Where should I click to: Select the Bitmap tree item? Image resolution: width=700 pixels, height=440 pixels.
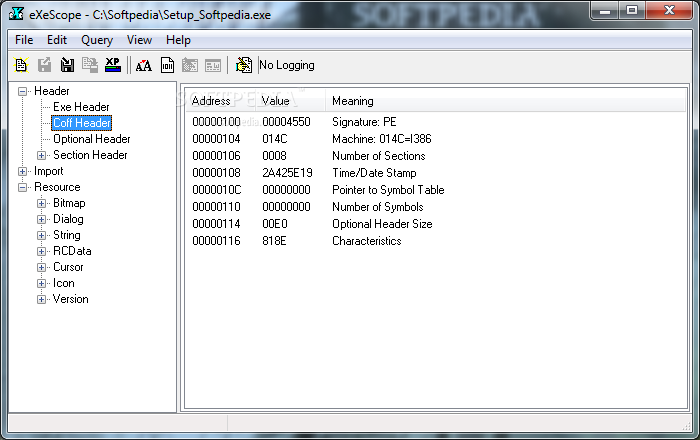click(x=69, y=203)
